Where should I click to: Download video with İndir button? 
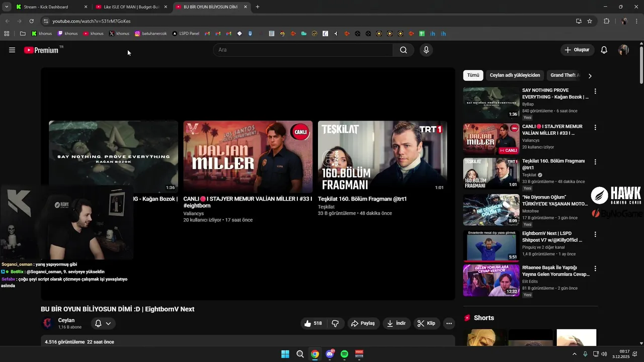click(396, 323)
